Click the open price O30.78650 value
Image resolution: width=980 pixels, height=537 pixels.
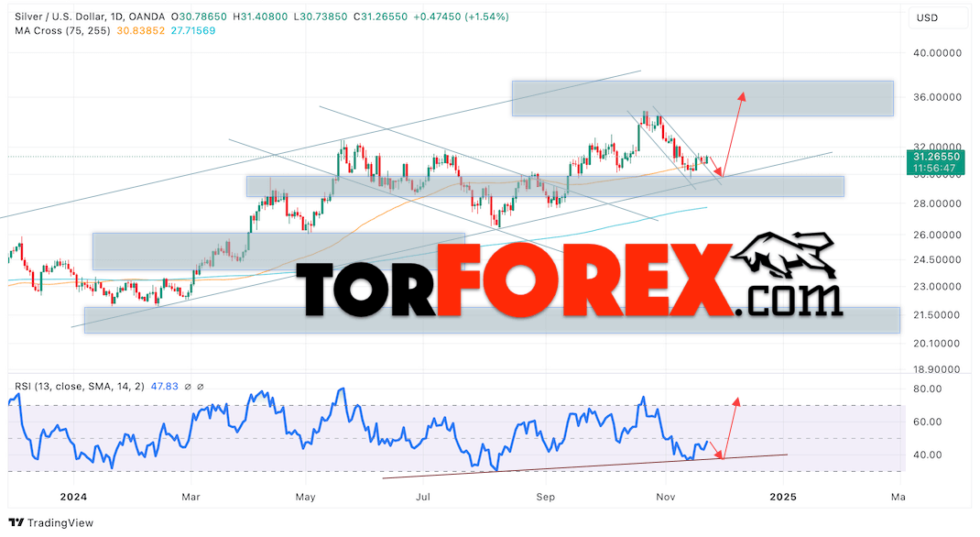[x=200, y=16]
